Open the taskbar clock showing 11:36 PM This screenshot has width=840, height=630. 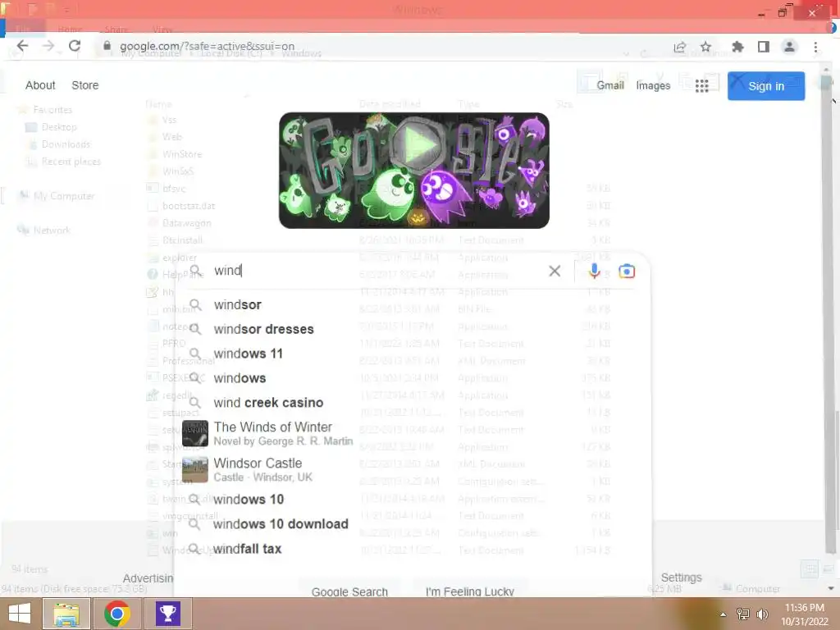click(804, 614)
